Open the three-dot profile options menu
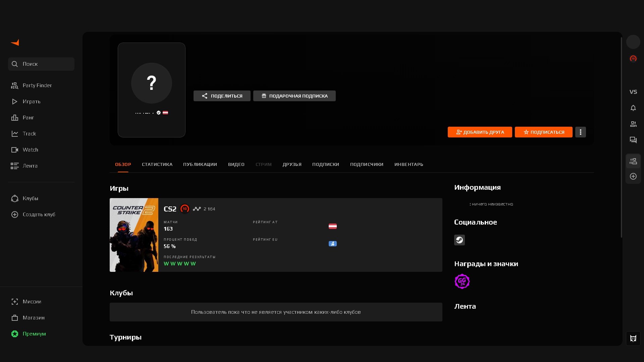The width and height of the screenshot is (644, 362). click(x=581, y=132)
